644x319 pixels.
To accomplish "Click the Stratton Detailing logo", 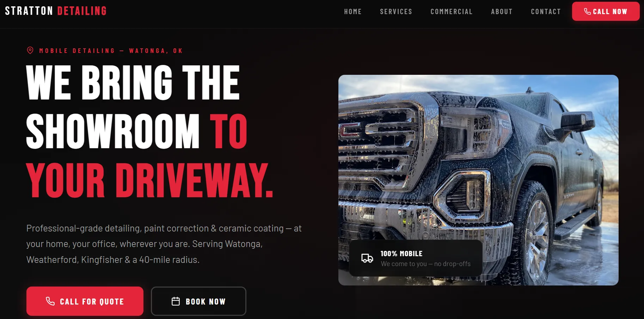I will (56, 11).
